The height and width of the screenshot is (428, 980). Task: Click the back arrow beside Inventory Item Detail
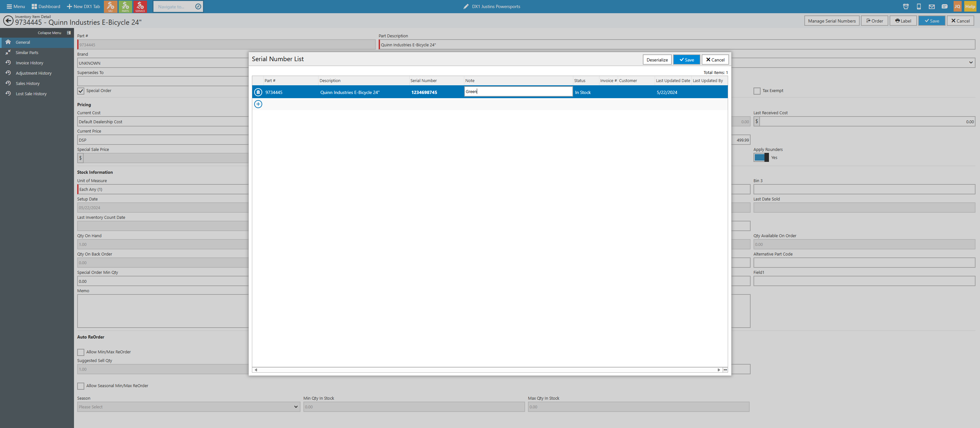pos(8,20)
